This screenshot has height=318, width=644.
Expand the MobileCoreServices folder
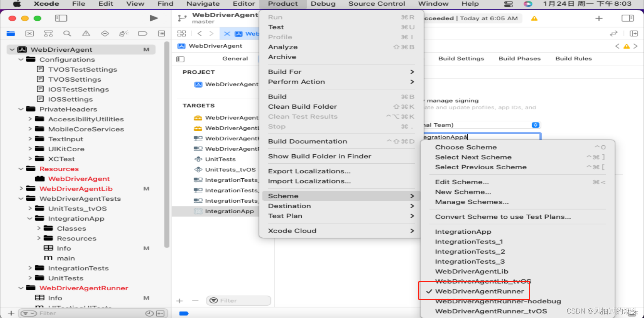point(30,129)
